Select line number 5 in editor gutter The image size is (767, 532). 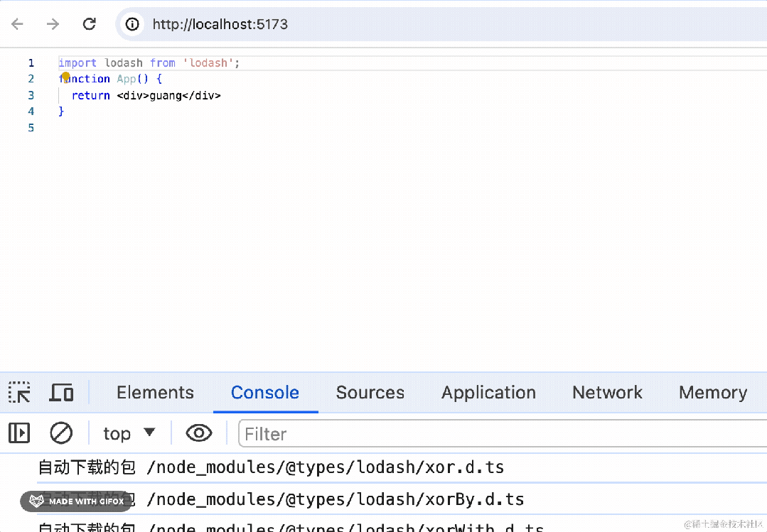point(31,128)
